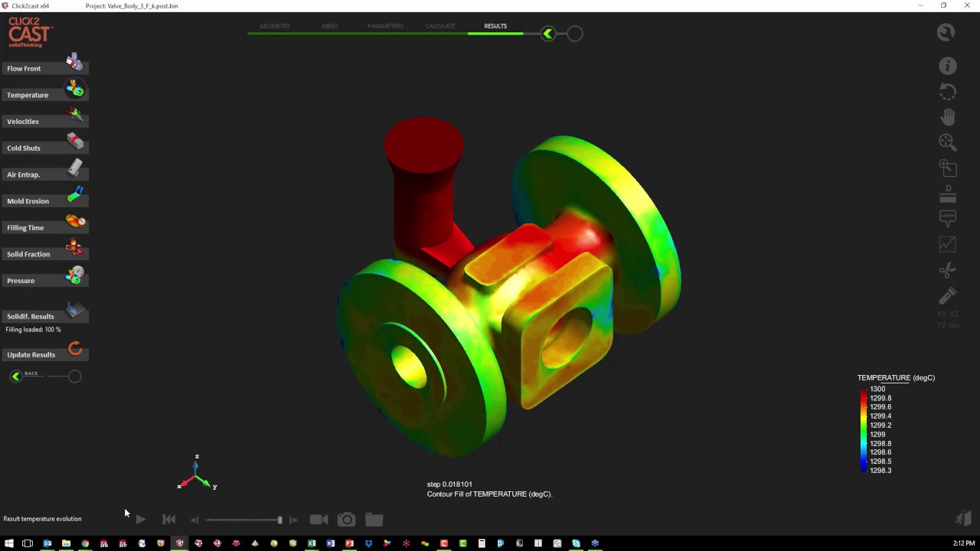
Task: Click the green BACK arrow at left
Action: coord(16,377)
